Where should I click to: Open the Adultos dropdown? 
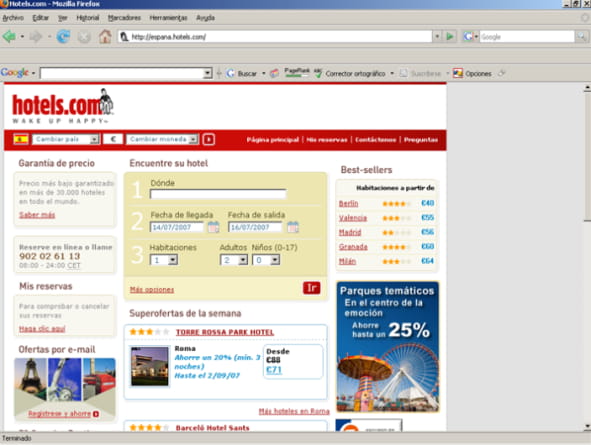[234, 260]
